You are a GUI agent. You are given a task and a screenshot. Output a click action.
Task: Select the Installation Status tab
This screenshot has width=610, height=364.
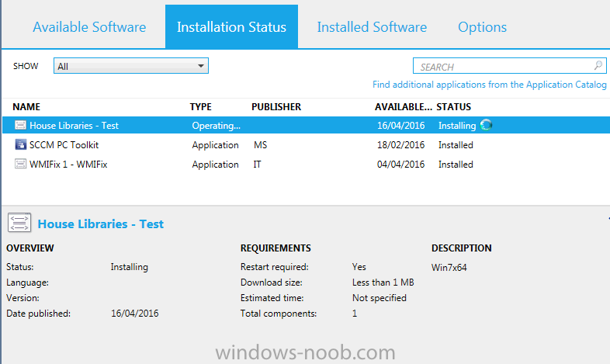click(231, 27)
